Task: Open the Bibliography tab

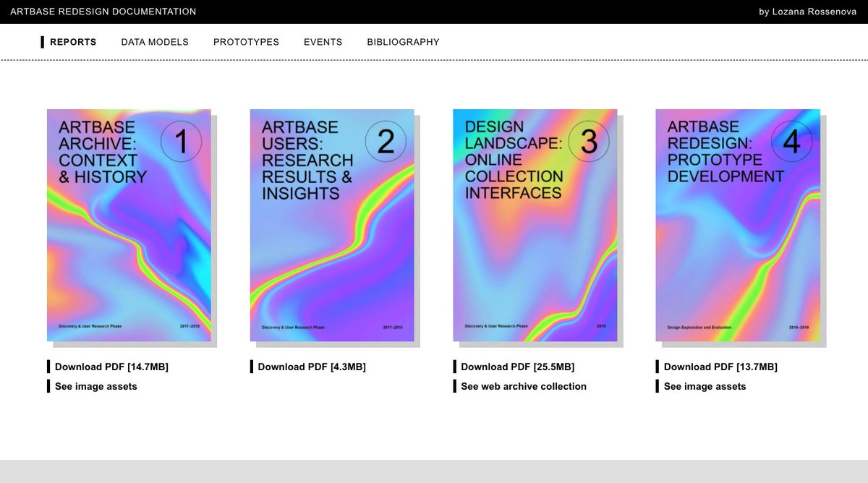Action: (x=403, y=42)
